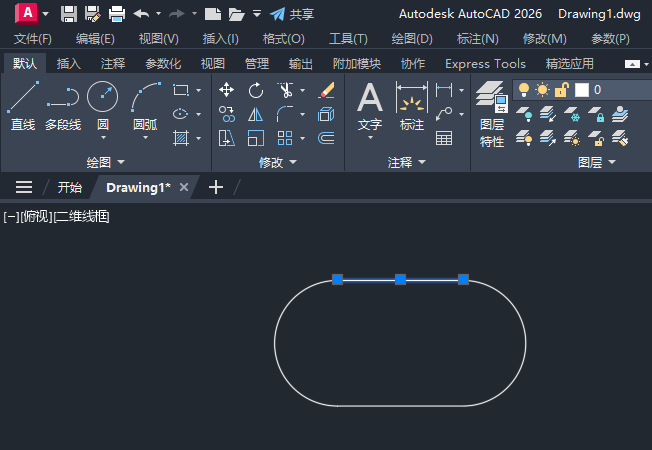Viewport: 652px width, 450px height.
Task: Activate the Mirror tool
Action: [256, 114]
